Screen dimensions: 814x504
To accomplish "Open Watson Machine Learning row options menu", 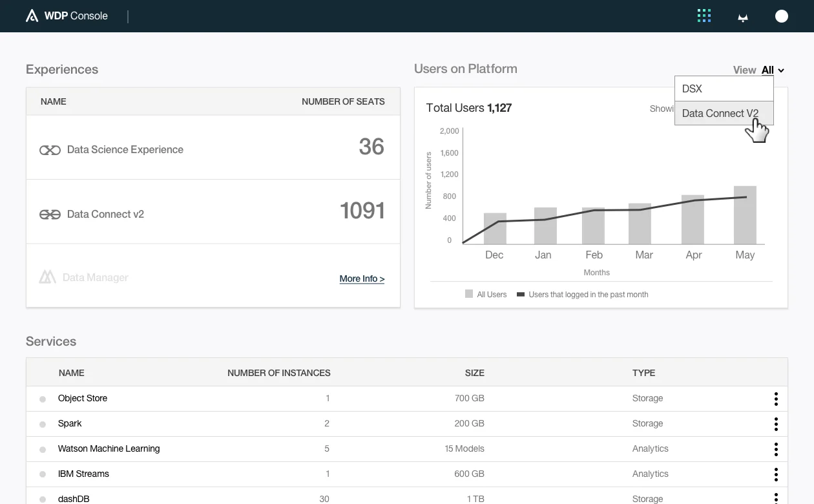I will pyautogui.click(x=776, y=449).
